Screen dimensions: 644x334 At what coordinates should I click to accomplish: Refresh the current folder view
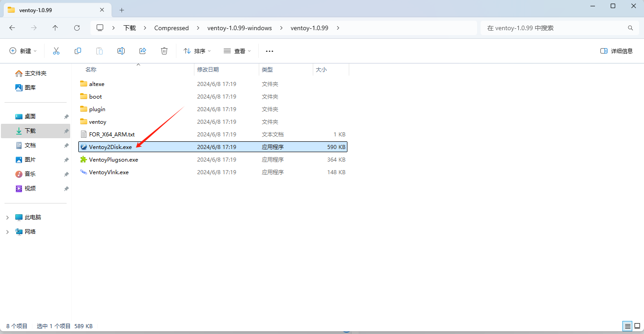click(77, 28)
